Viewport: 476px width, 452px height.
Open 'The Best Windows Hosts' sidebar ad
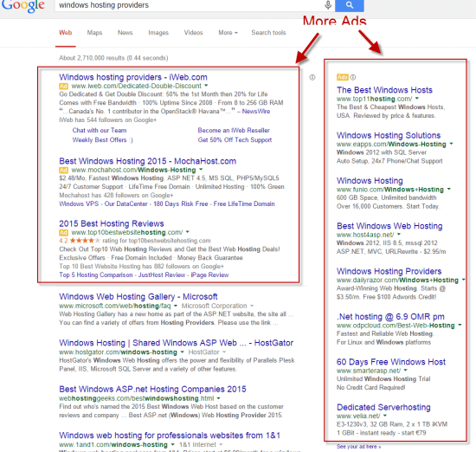384,90
